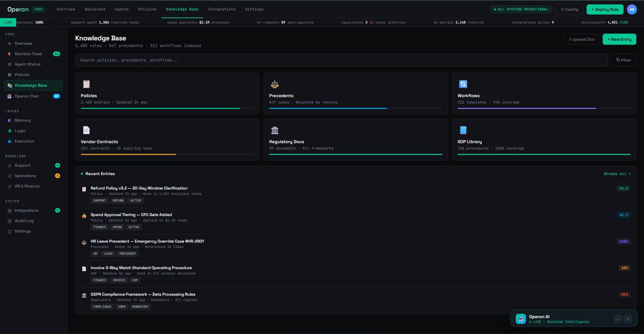Open Config settings in header

[x=569, y=9]
